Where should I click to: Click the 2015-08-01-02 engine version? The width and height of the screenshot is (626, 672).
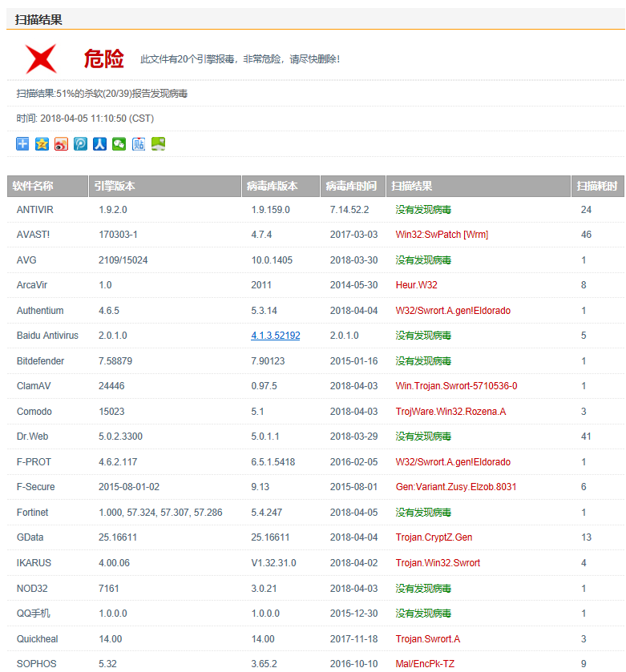click(x=129, y=487)
